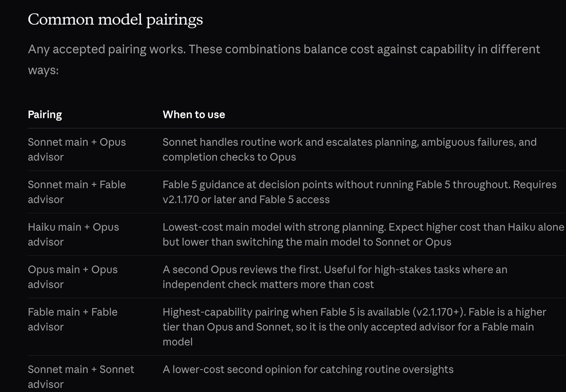Click the 'Any accepted pairing works' intro paragraph
The image size is (566, 392).
pyautogui.click(x=284, y=59)
